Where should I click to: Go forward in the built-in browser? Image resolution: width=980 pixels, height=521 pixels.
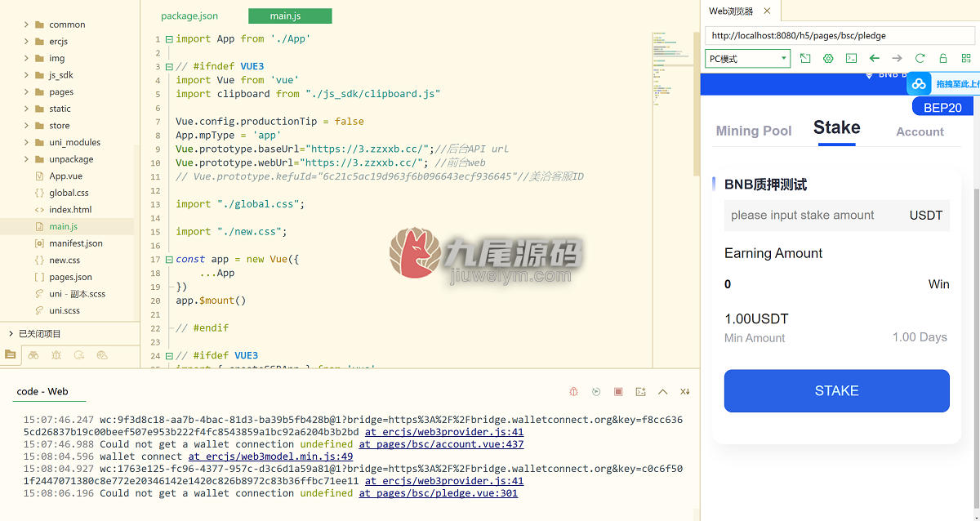pyautogui.click(x=897, y=59)
